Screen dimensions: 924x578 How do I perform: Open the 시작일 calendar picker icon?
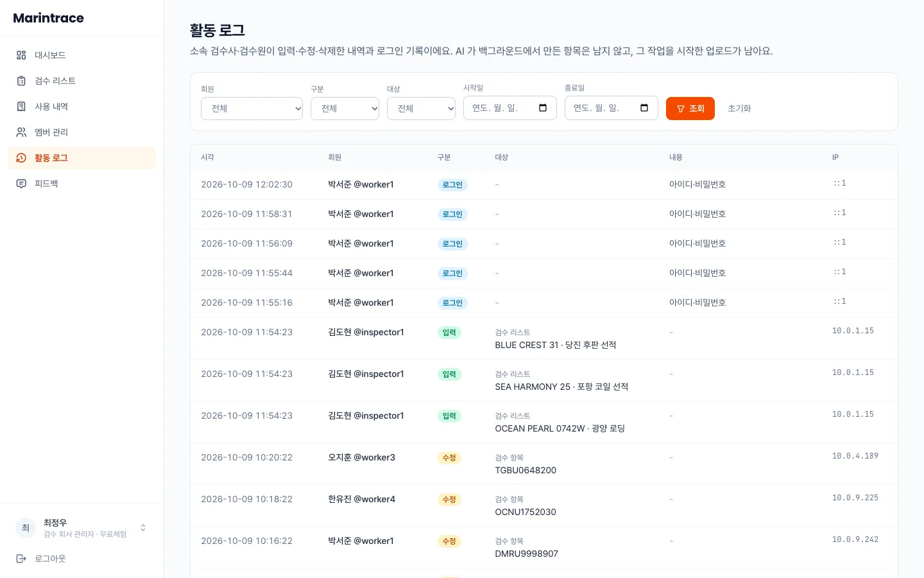543,108
